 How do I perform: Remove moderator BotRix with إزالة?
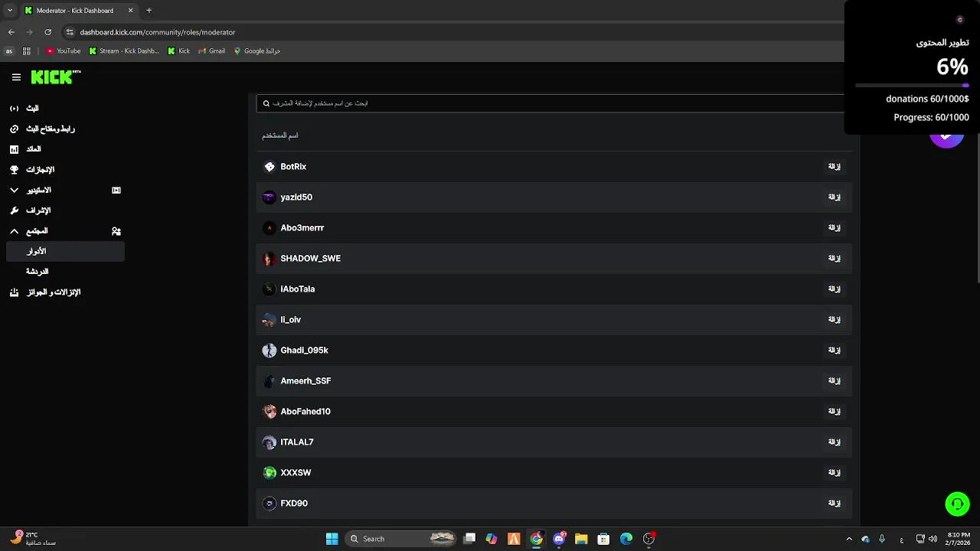point(835,166)
